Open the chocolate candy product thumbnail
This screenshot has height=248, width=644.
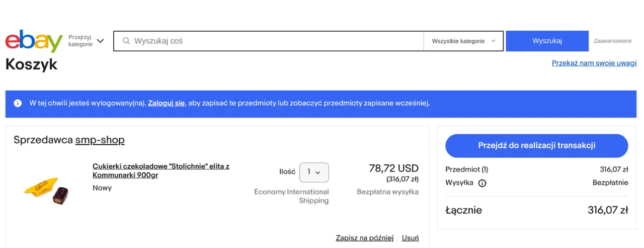(46, 190)
